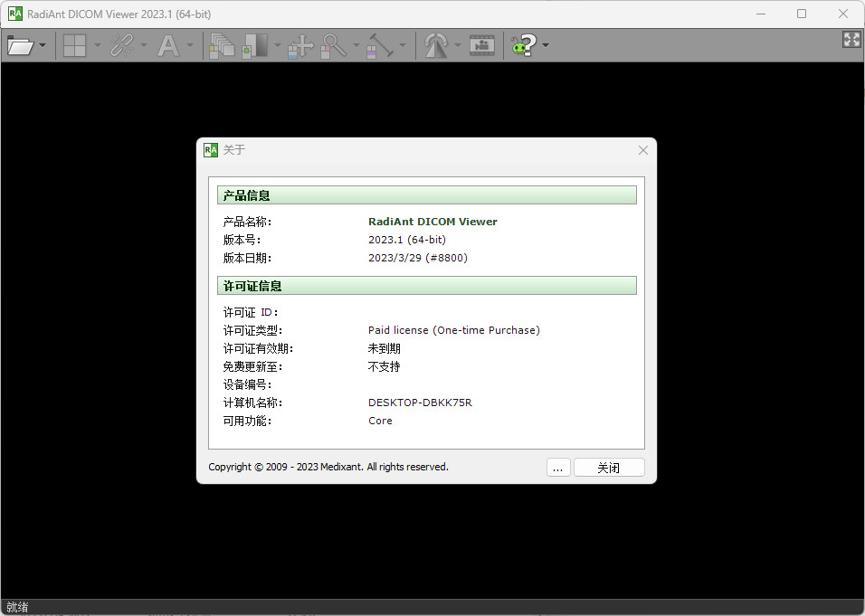Open the folder icon to load DICOM files

click(x=21, y=45)
